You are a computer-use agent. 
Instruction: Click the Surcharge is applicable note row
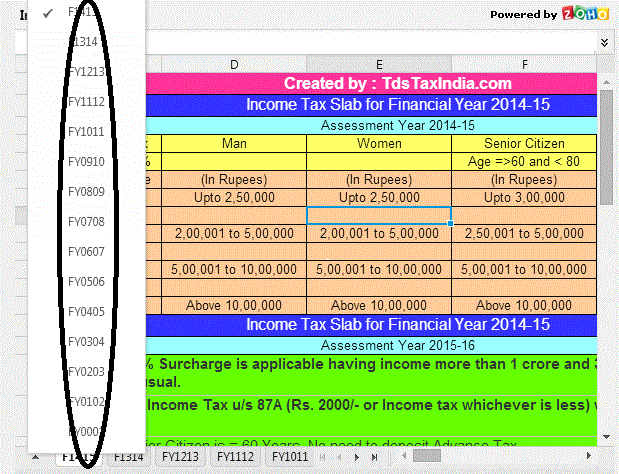point(371,373)
